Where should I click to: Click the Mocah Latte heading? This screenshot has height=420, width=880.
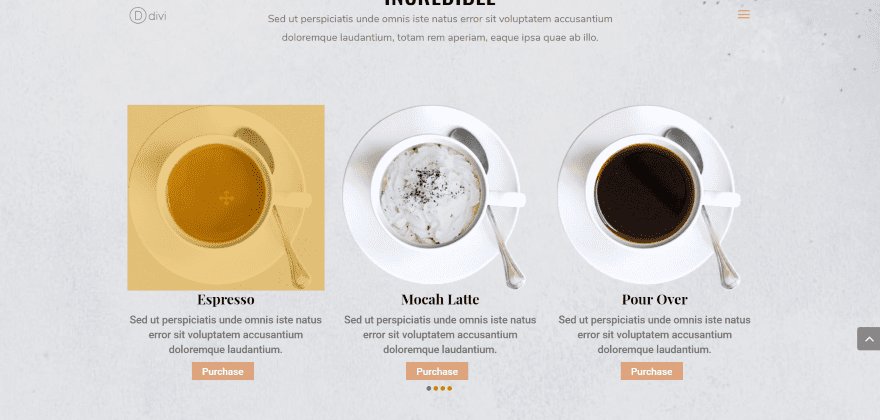pyautogui.click(x=440, y=299)
